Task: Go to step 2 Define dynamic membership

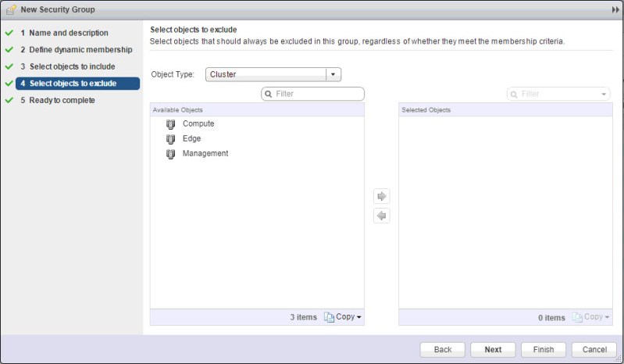Action: pyautogui.click(x=76, y=50)
